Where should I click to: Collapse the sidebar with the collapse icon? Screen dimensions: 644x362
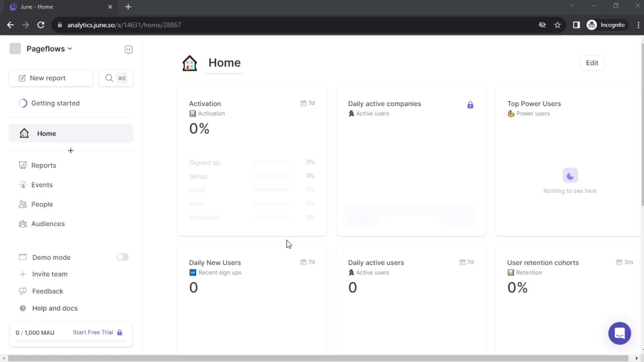click(128, 50)
